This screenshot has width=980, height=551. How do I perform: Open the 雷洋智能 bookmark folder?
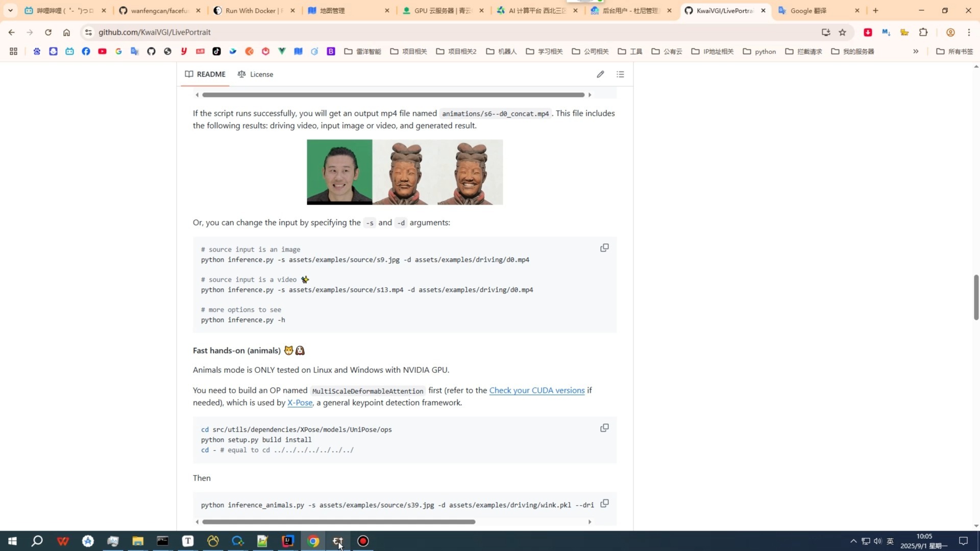363,52
